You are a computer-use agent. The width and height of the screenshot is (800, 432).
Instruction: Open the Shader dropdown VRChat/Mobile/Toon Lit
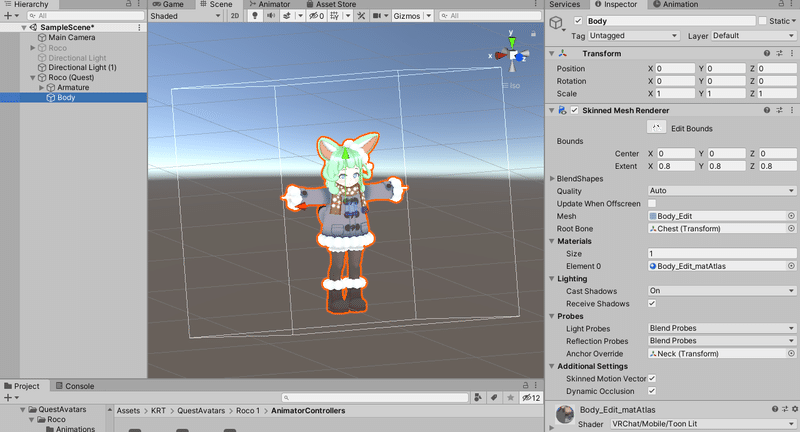coord(703,424)
